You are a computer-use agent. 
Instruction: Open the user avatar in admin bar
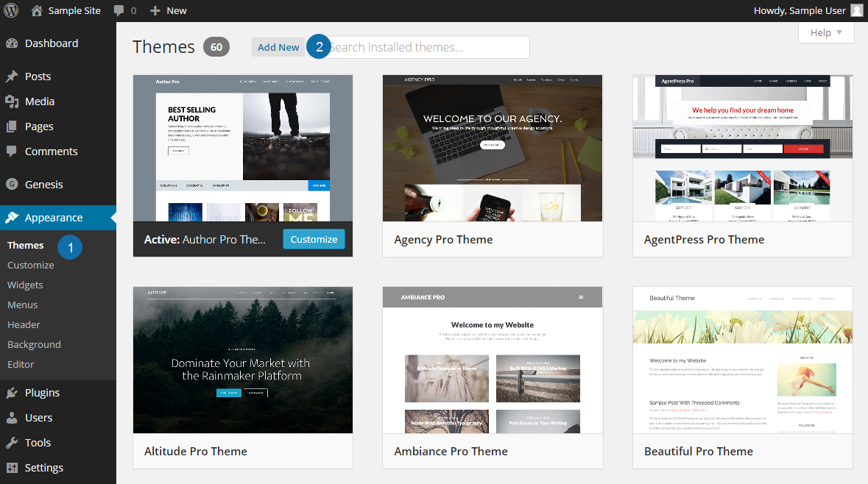(857, 10)
